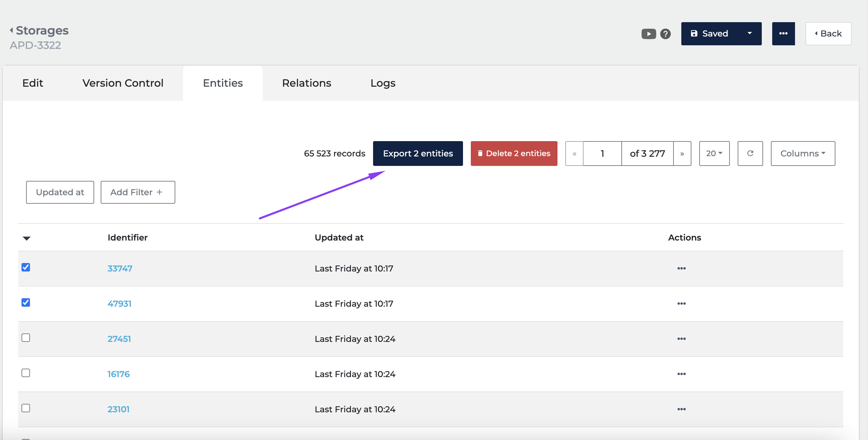This screenshot has width=868, height=440.
Task: Check the checkbox for entity 27451
Action: tap(26, 338)
